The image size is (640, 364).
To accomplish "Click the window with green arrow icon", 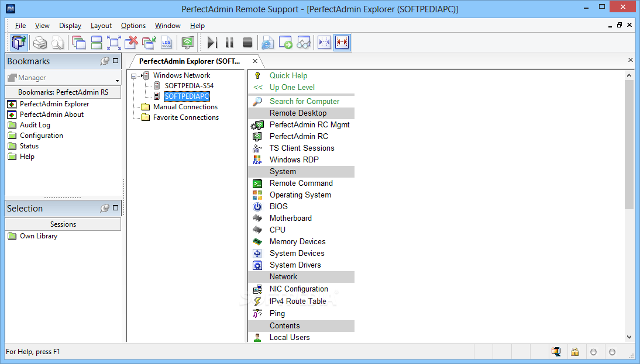I will [285, 43].
